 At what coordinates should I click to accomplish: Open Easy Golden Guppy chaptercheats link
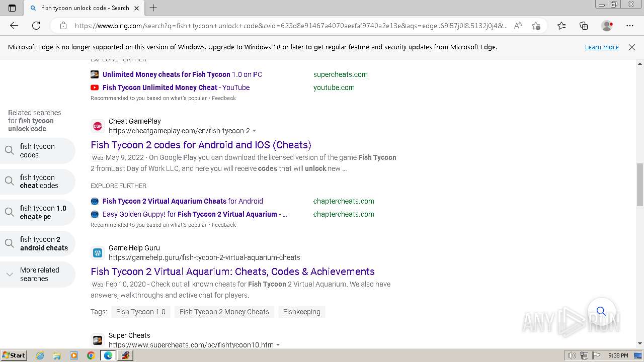(x=195, y=214)
